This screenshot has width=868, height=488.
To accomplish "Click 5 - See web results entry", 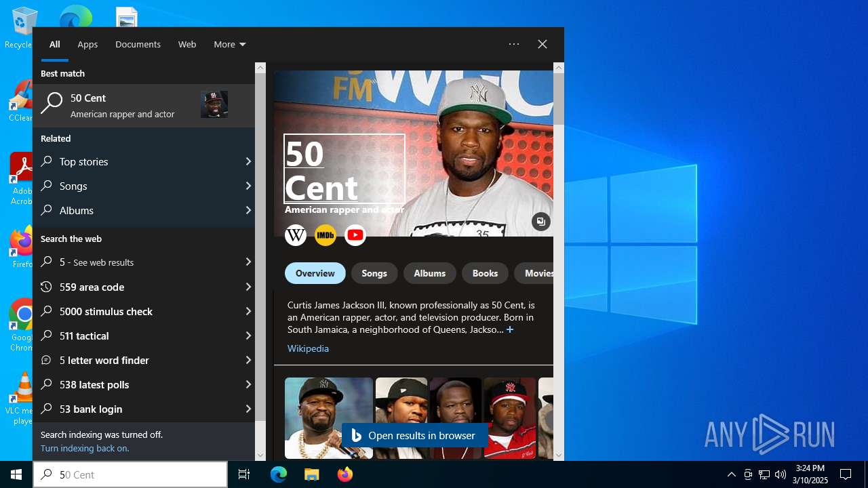I will pos(144,262).
